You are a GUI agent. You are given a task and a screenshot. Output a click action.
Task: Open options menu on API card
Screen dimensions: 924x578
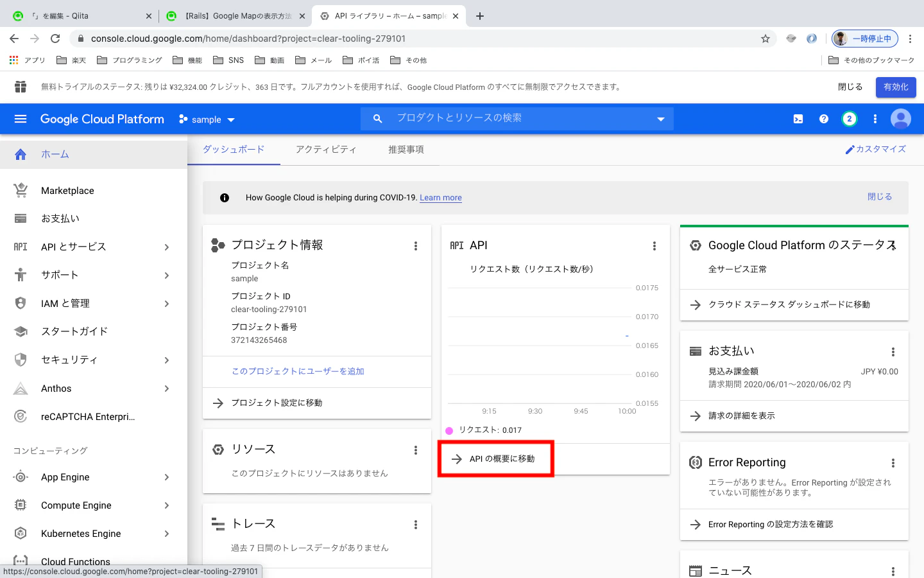pyautogui.click(x=654, y=246)
